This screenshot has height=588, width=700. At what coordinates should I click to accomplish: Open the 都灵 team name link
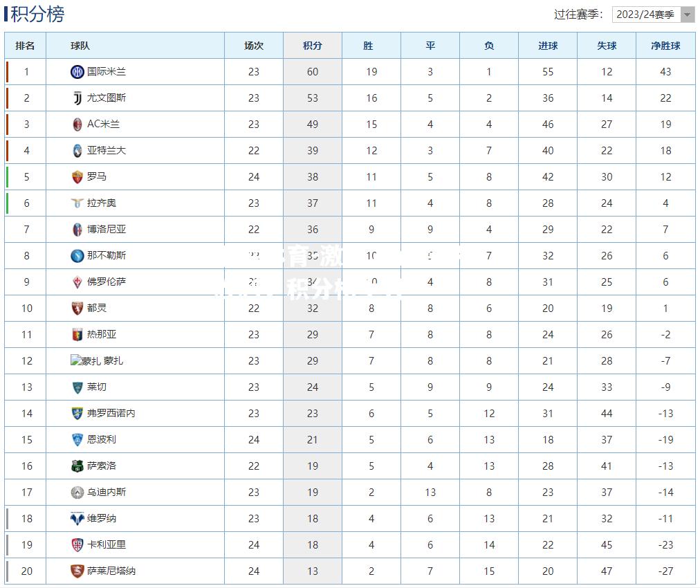tap(96, 308)
